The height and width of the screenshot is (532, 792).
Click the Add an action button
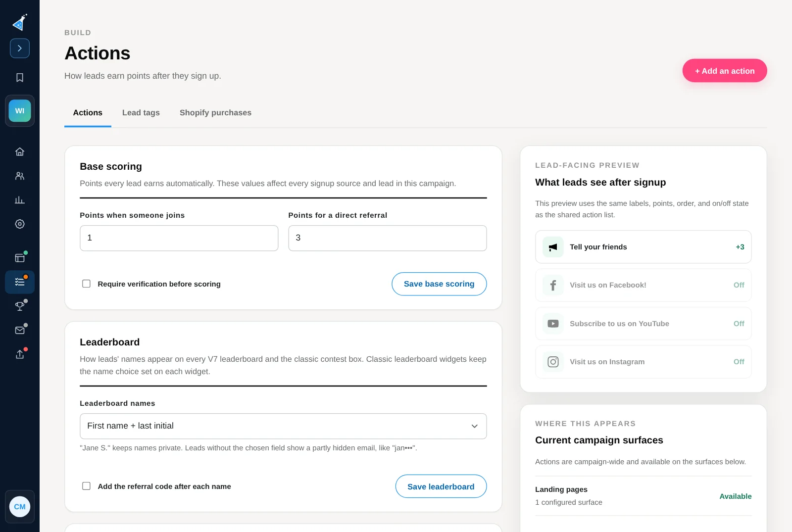click(725, 71)
